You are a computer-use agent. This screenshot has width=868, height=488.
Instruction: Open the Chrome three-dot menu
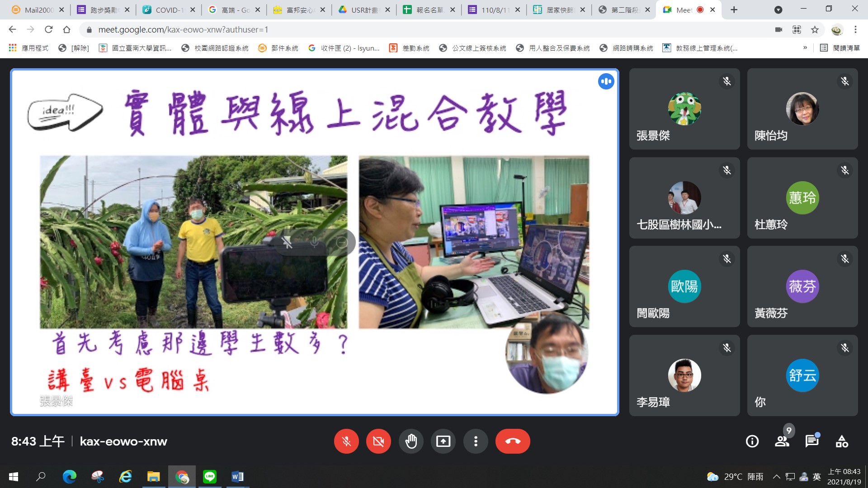[x=855, y=29]
